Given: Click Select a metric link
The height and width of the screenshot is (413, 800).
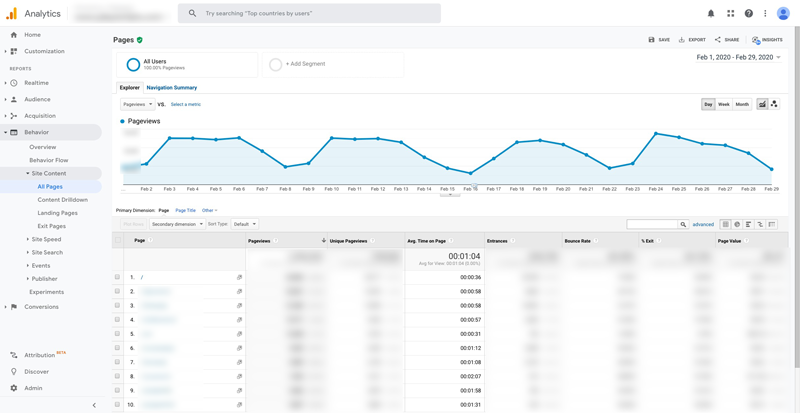Looking at the screenshot, I should tap(186, 104).
